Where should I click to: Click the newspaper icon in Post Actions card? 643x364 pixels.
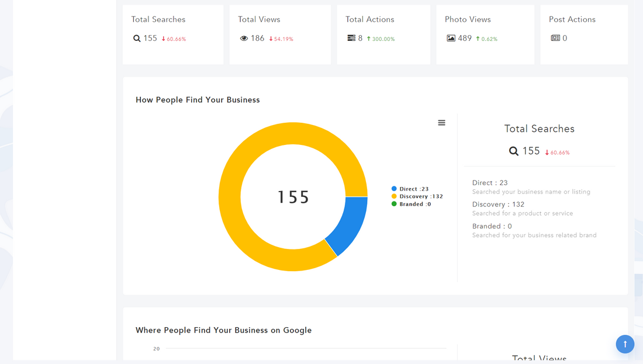pos(555,38)
